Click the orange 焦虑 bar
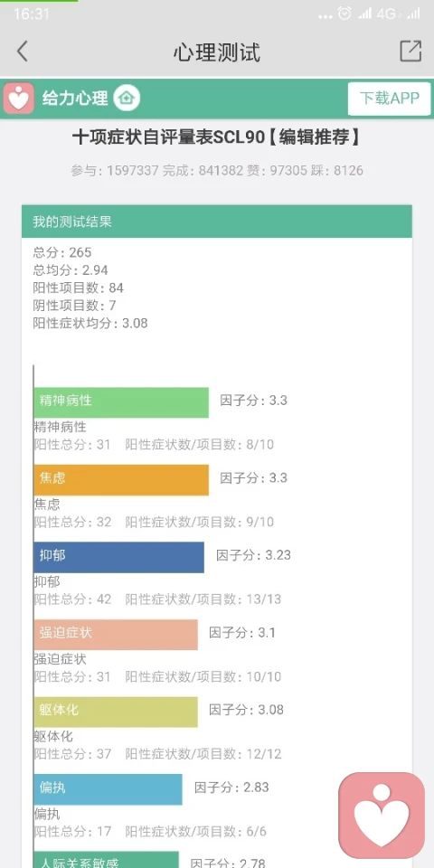 (x=121, y=480)
